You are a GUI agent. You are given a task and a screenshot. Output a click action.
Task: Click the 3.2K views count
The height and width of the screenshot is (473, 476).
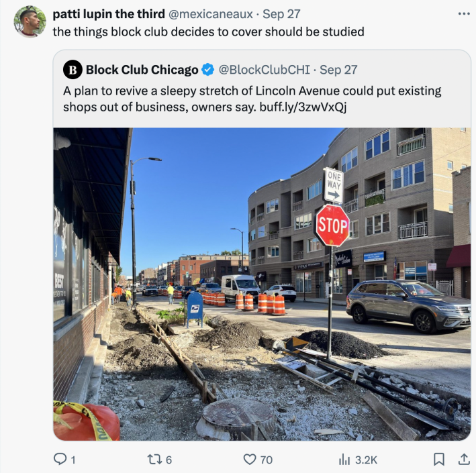click(366, 460)
